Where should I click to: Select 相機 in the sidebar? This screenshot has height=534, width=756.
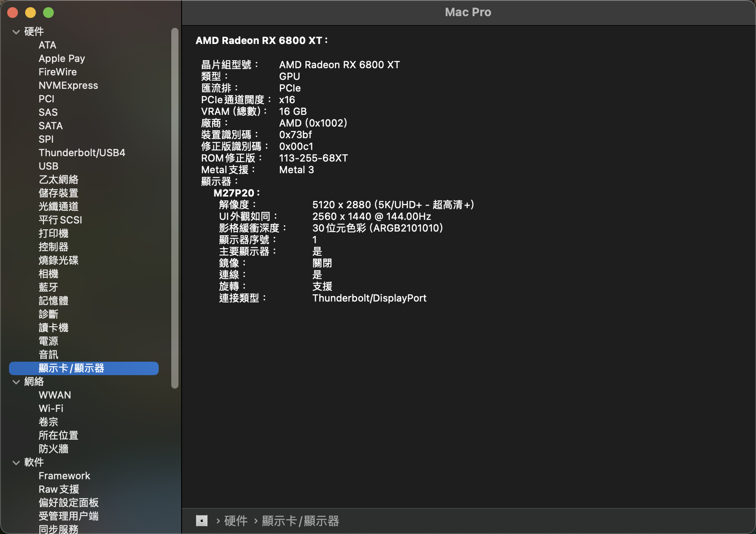click(48, 274)
